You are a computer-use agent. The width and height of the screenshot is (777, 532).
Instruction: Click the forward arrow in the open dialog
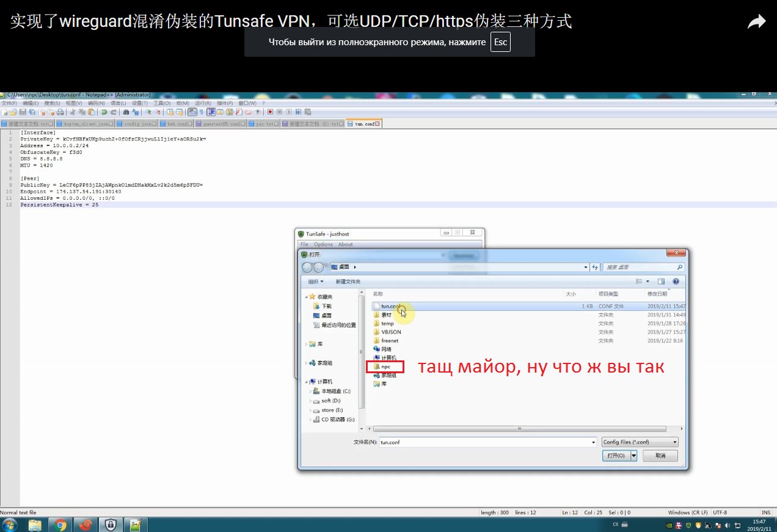coord(318,267)
